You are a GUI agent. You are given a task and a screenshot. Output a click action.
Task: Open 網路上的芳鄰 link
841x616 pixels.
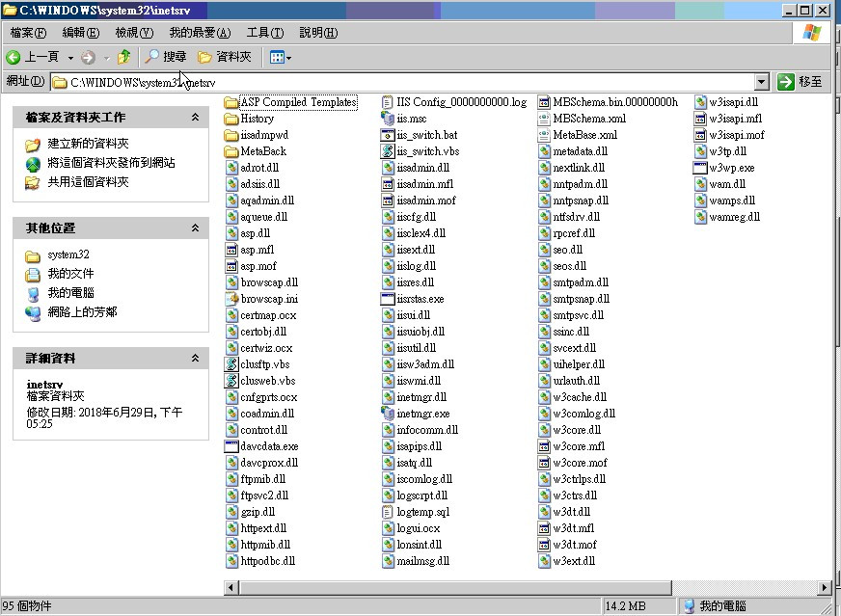tap(82, 312)
